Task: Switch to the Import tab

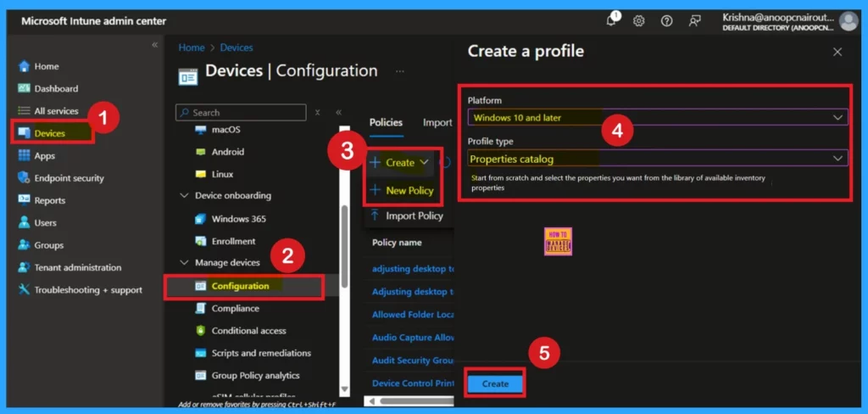Action: click(437, 122)
